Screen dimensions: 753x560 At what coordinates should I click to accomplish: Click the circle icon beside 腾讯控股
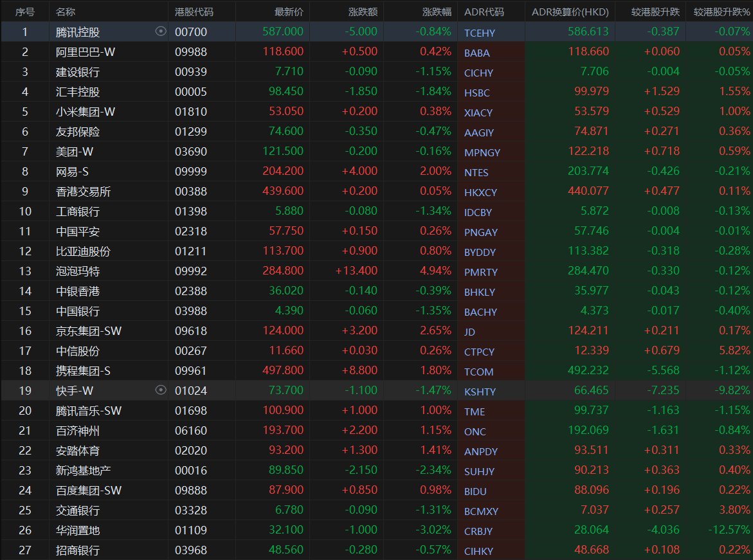(x=161, y=32)
